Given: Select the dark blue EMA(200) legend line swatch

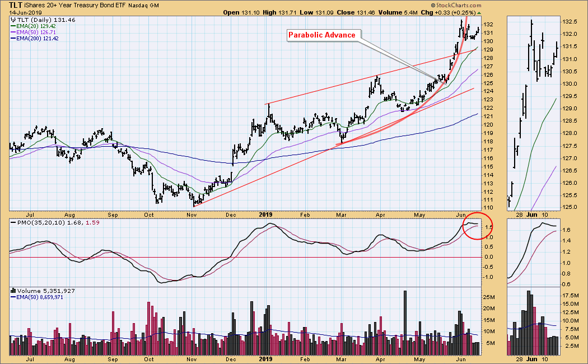Looking at the screenshot, I should (x=13, y=38).
